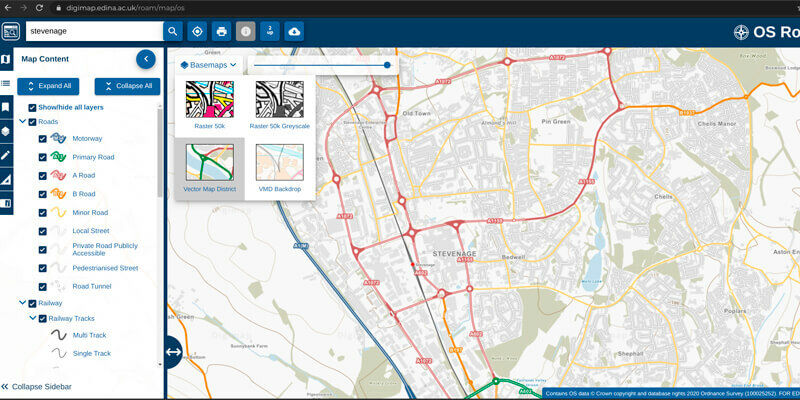Click the Primary Road legend symbol
800x400 pixels.
coord(59,157)
